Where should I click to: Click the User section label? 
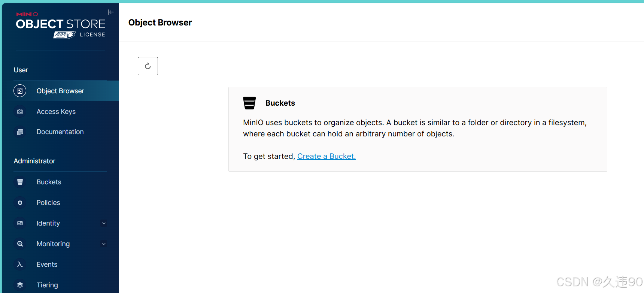coord(21,70)
